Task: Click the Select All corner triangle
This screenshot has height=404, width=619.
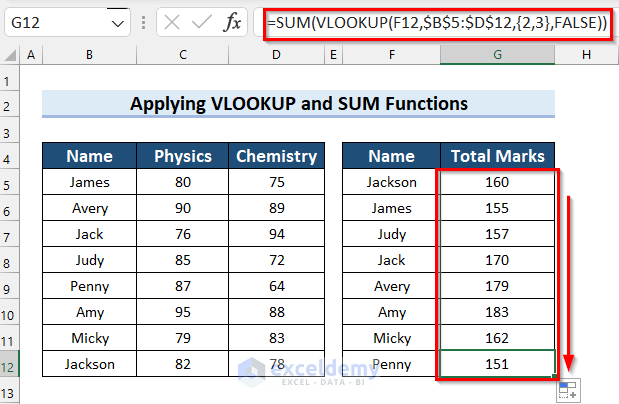Action: (x=11, y=55)
